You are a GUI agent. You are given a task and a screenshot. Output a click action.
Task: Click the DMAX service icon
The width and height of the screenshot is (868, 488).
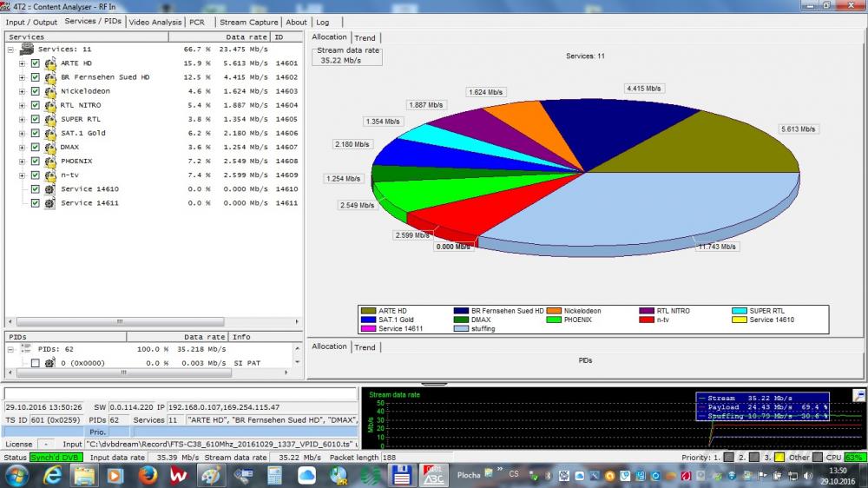pos(50,148)
